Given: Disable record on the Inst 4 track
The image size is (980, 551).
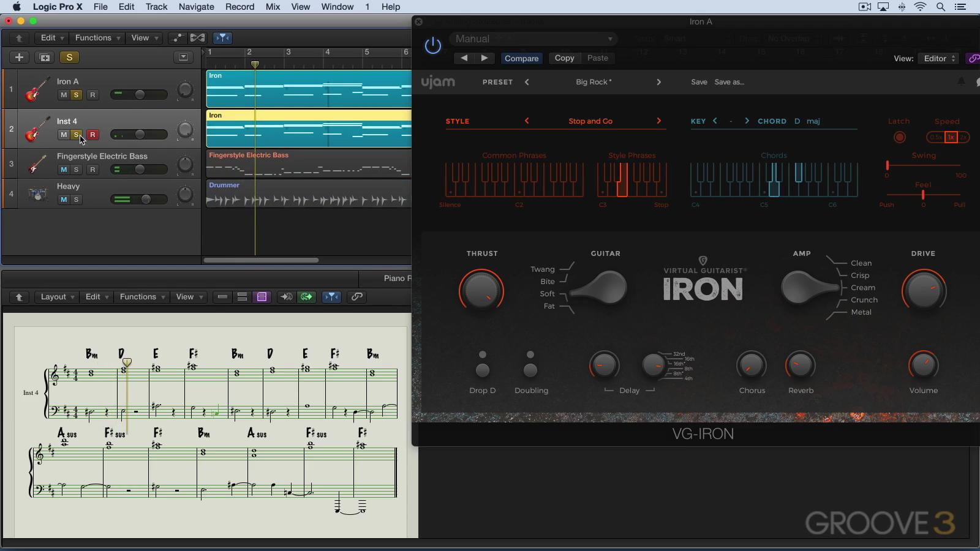Looking at the screenshot, I should [92, 135].
